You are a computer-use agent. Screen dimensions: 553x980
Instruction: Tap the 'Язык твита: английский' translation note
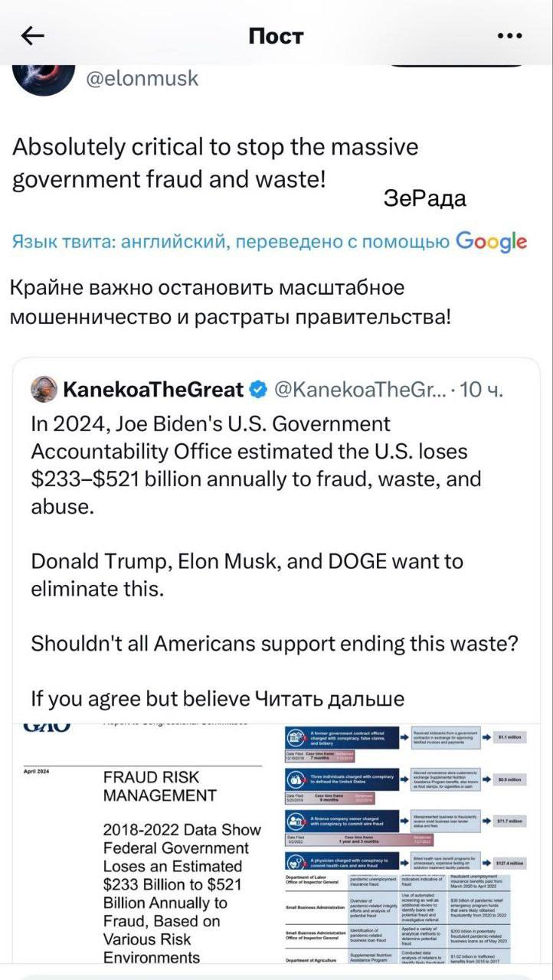pos(230,243)
